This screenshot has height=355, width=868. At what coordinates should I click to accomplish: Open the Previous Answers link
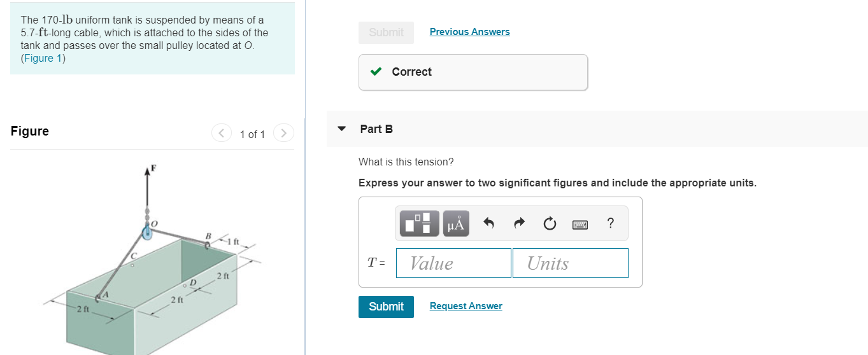point(470,32)
